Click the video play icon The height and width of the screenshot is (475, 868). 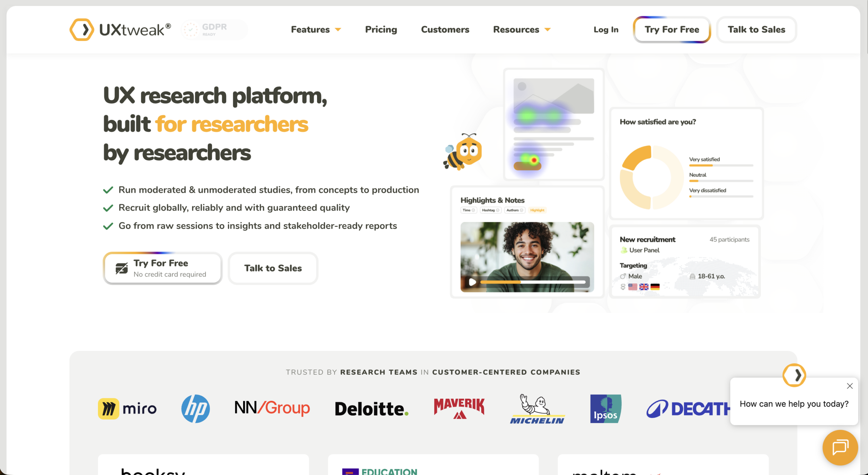click(472, 282)
